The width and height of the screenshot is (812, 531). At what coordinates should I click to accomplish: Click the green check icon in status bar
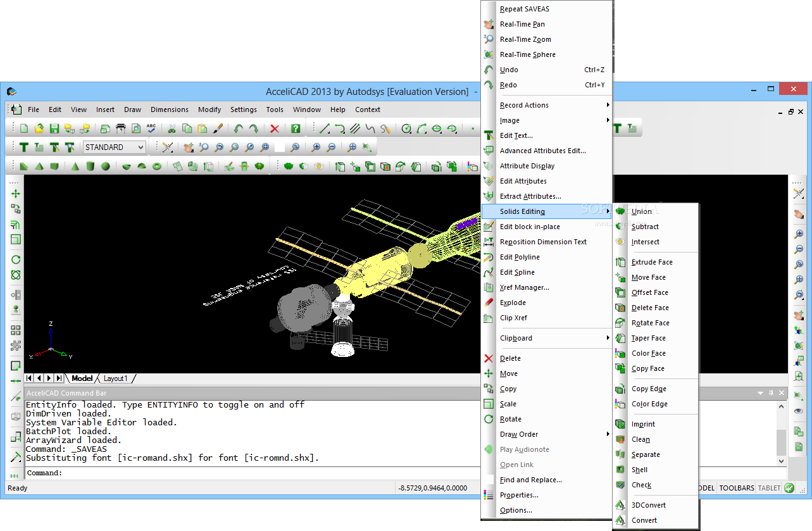[x=789, y=488]
